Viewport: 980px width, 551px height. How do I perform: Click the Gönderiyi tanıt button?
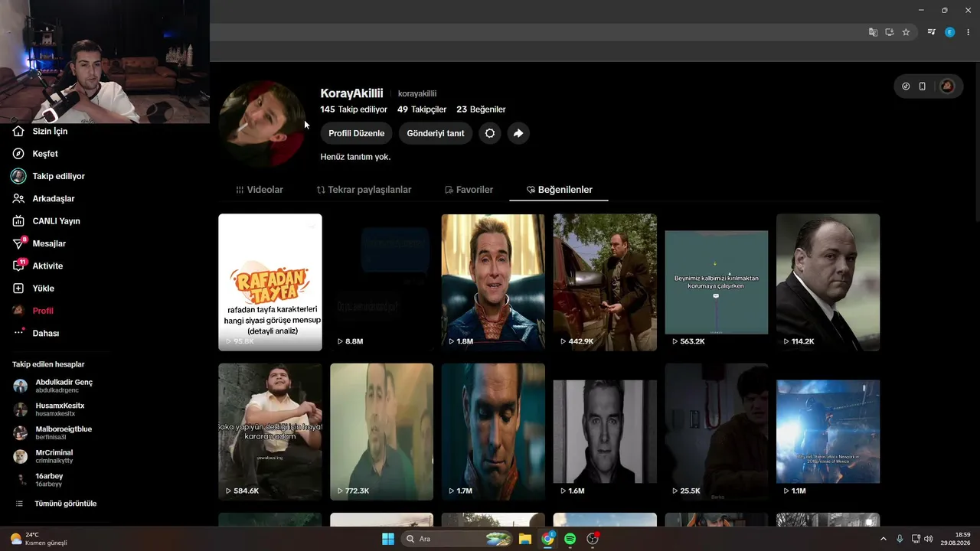(436, 133)
